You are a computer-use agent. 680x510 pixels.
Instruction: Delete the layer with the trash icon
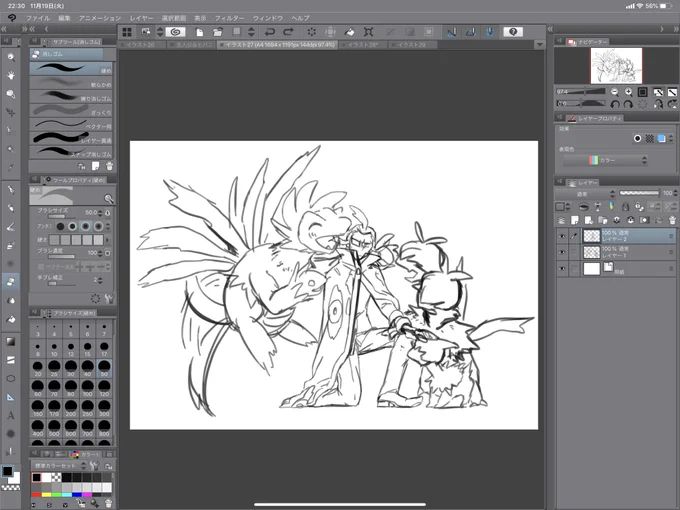[x=672, y=220]
